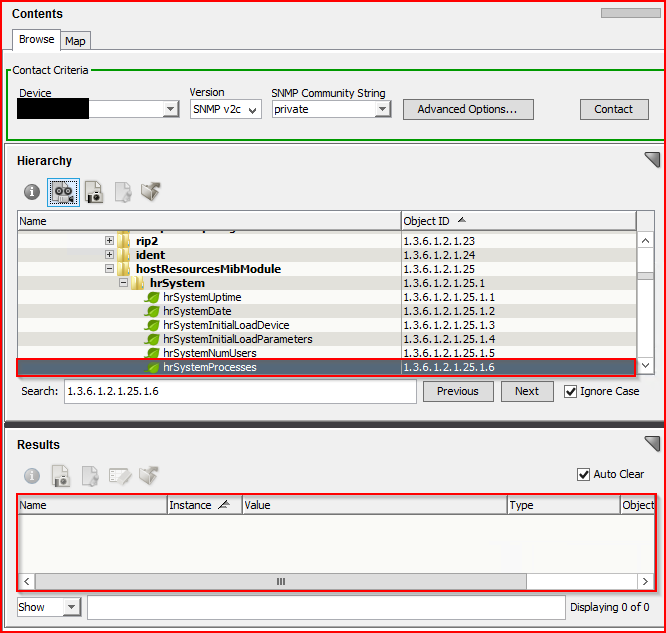This screenshot has width=666, height=633.
Task: Open the Show dropdown below Results
Action: tap(72, 607)
